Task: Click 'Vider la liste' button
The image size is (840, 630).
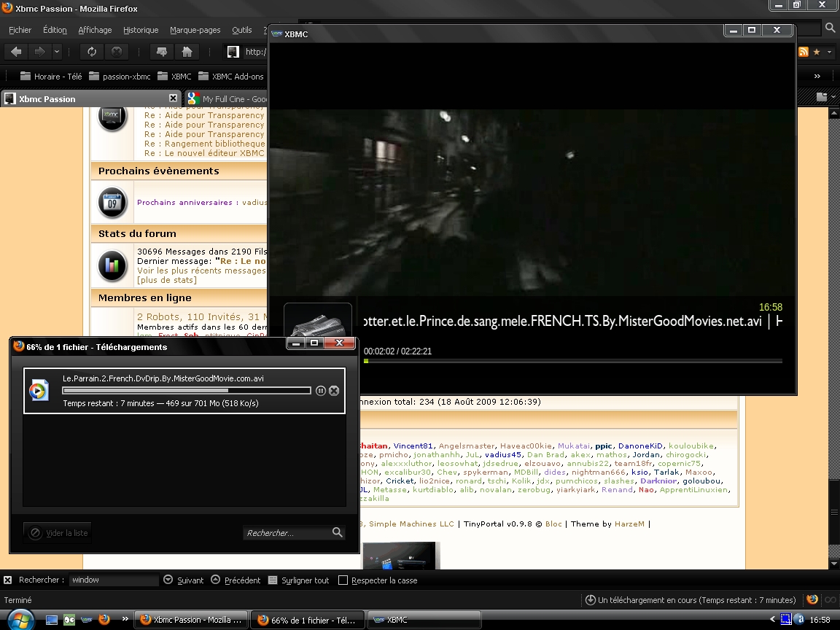Action: point(58,532)
